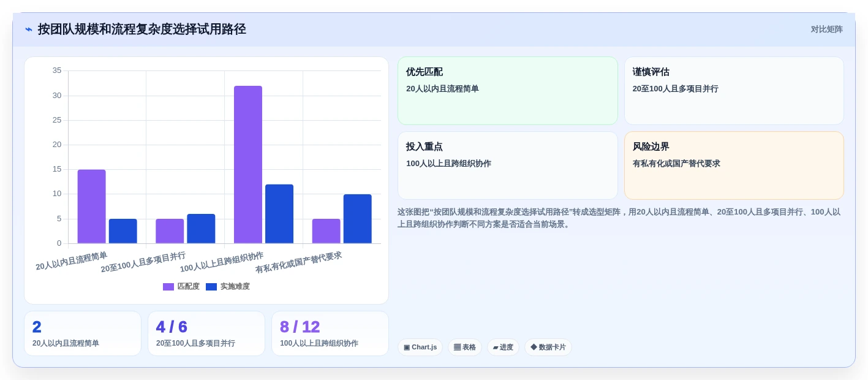Viewport: 868px width, 380px height.
Task: Open the 投入重点 card
Action: pos(508,165)
